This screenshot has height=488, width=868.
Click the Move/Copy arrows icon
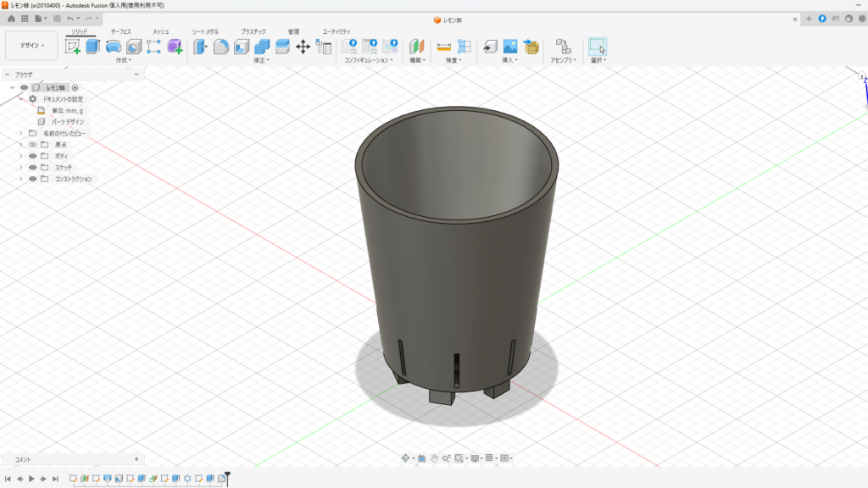pyautogui.click(x=303, y=47)
